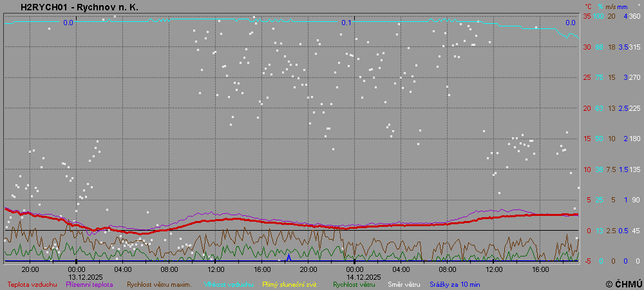The width and height of the screenshot is (644, 290).
Task: Click the © ČHMÚ copyright mark
Action: pos(624,284)
